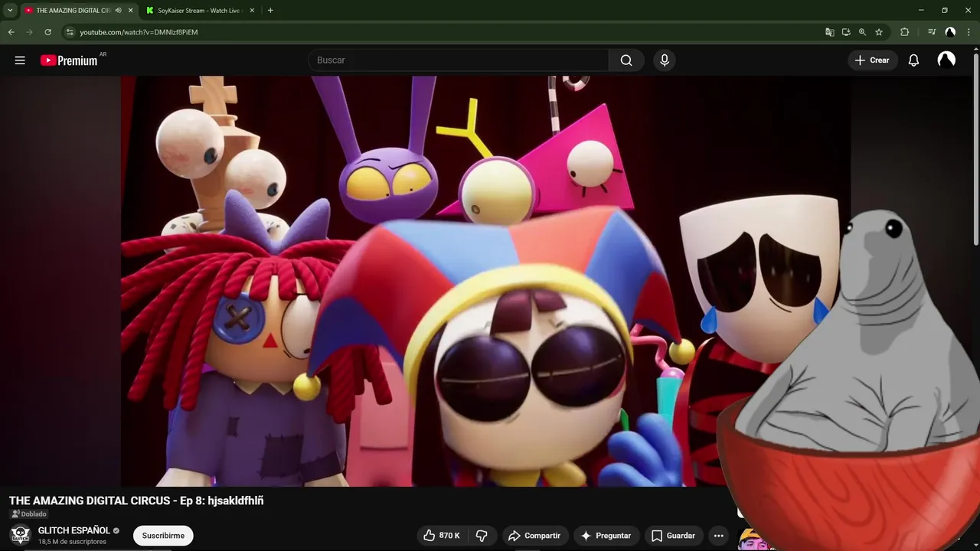Open more actions three-dot menu under video
The image size is (980, 551).
coord(718,536)
